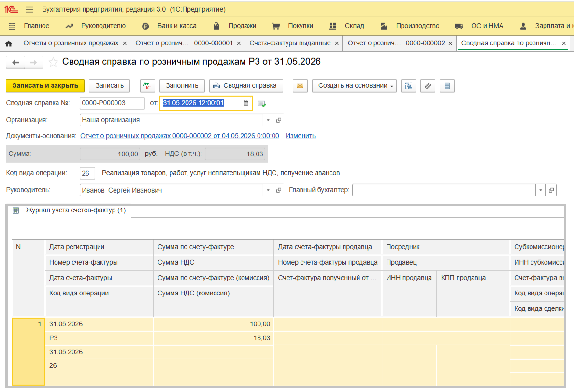Viewport: 574px width, 392px height.
Task: Click the back navigation arrow
Action: point(15,62)
